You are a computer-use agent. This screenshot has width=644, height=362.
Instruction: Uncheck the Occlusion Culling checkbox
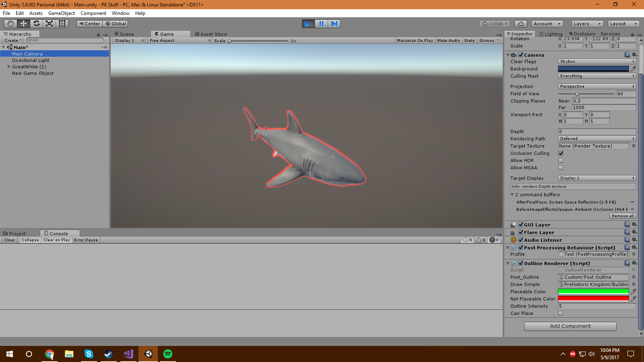pyautogui.click(x=561, y=153)
